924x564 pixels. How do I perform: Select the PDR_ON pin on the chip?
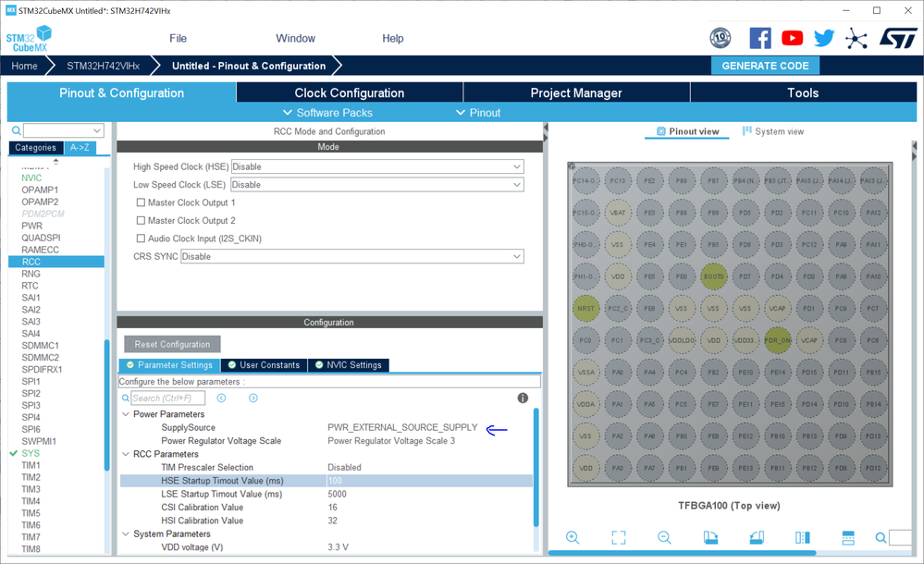pos(777,340)
